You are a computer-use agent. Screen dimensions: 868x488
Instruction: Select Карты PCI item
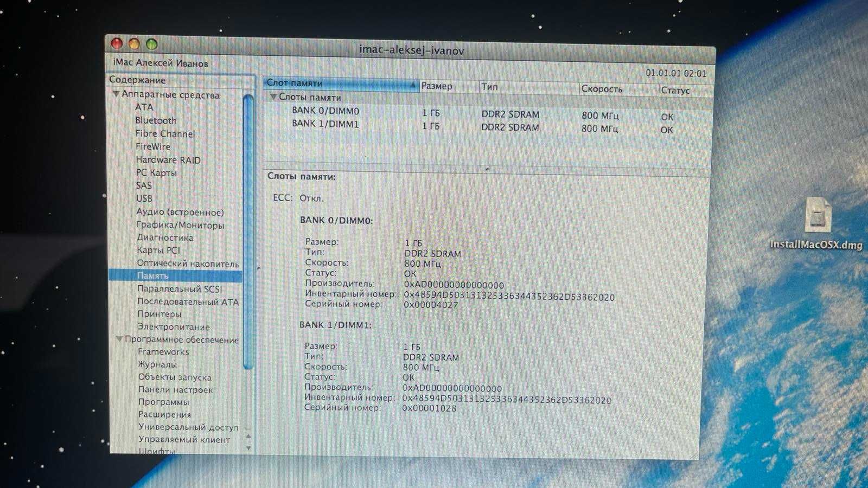pyautogui.click(x=158, y=251)
